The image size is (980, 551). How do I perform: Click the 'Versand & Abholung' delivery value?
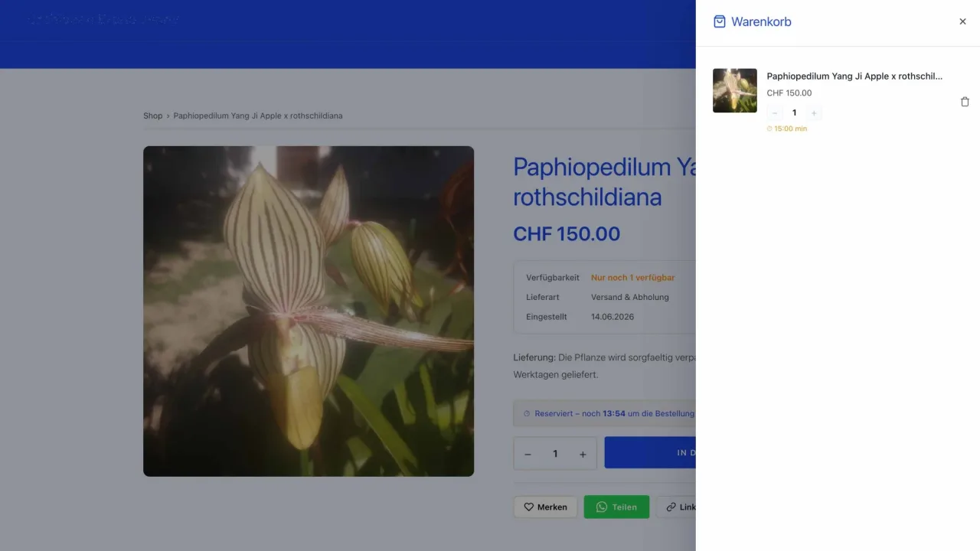pyautogui.click(x=630, y=297)
